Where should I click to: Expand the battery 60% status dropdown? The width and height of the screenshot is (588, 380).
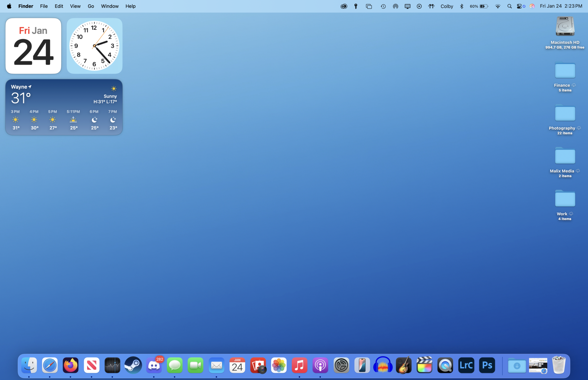tap(479, 6)
